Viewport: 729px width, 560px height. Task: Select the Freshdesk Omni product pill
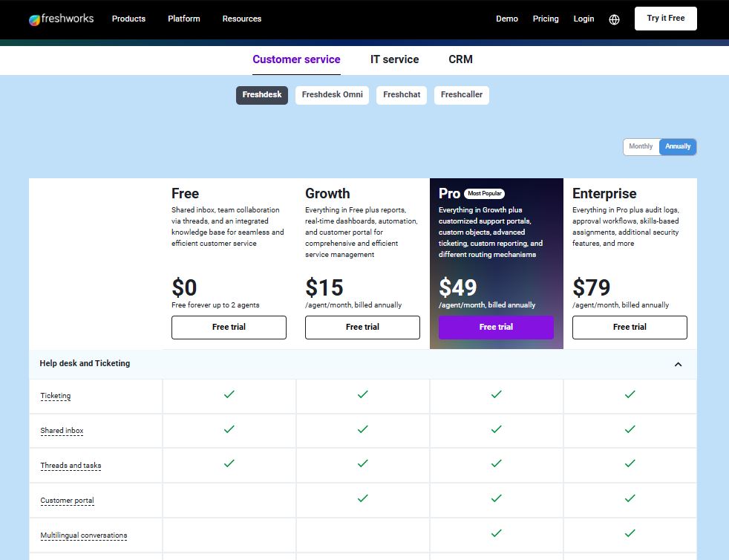click(x=332, y=95)
